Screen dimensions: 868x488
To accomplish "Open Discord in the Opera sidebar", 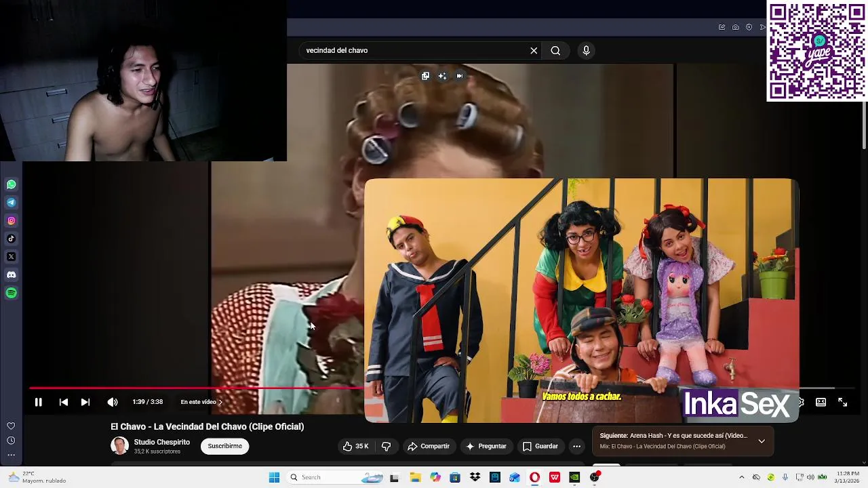I will pos(11,274).
